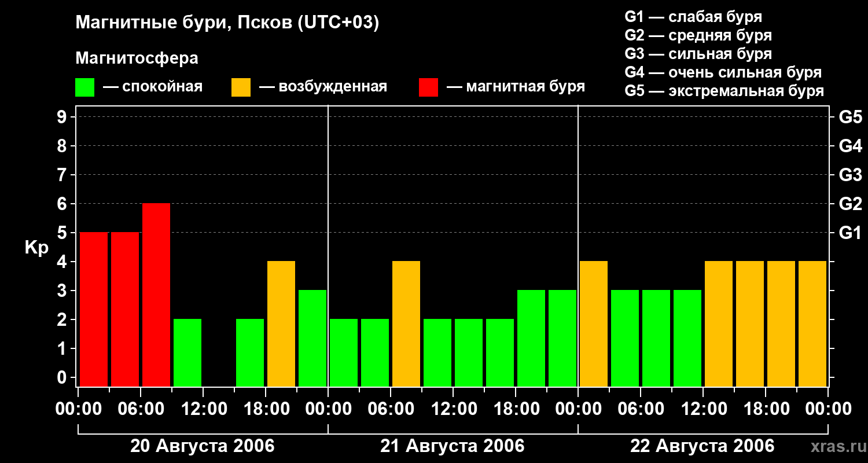Click the green bar for 09:00–12:00 on 20 August
The height and width of the screenshot is (463, 868).
coord(187,353)
